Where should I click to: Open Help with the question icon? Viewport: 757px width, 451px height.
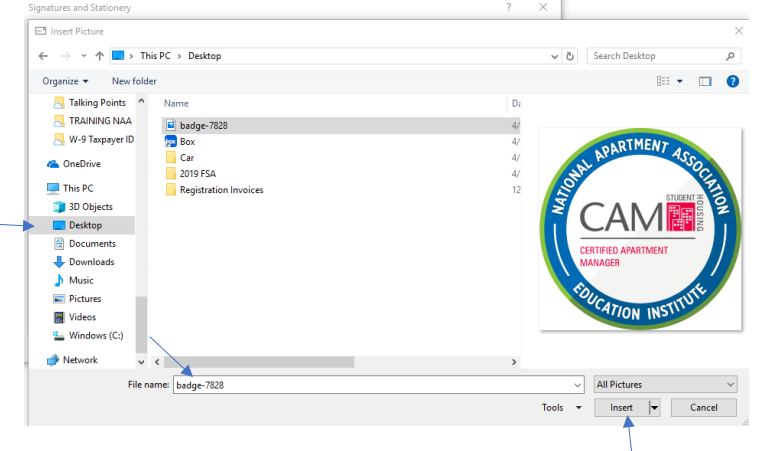pos(732,81)
